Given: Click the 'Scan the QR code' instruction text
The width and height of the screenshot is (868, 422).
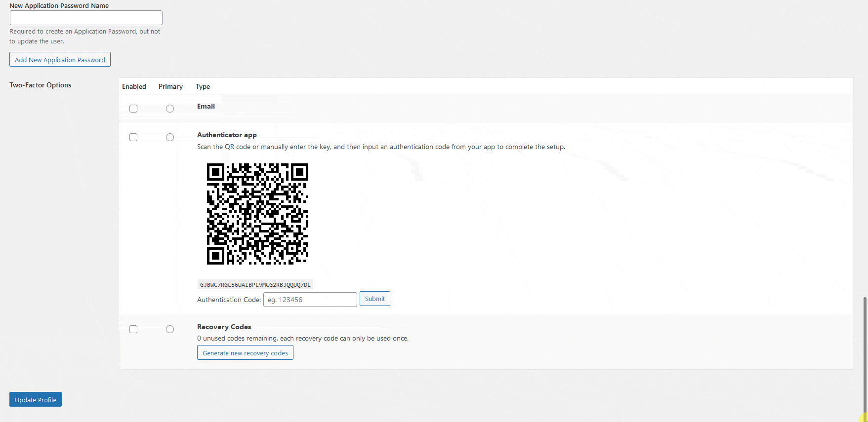Looking at the screenshot, I should pyautogui.click(x=381, y=147).
